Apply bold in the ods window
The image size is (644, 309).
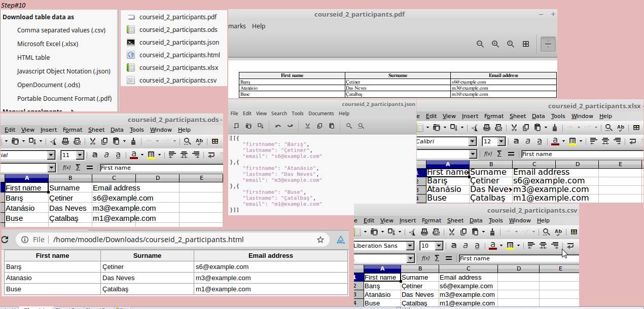(x=95, y=155)
